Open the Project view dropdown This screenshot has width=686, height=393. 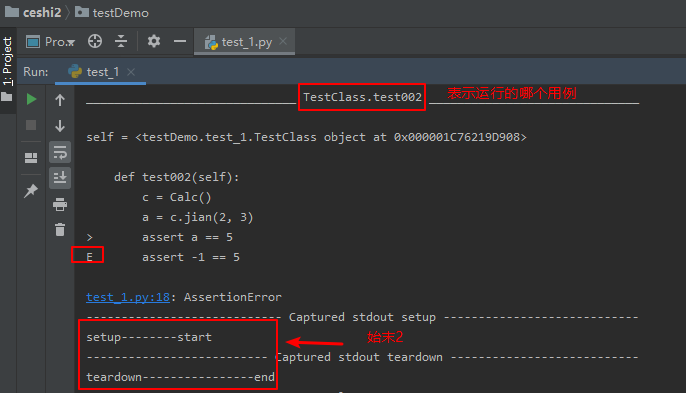coord(50,42)
